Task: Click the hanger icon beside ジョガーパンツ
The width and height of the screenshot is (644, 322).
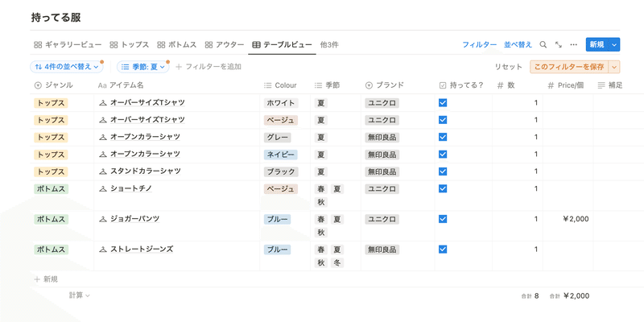Action: coord(103,219)
